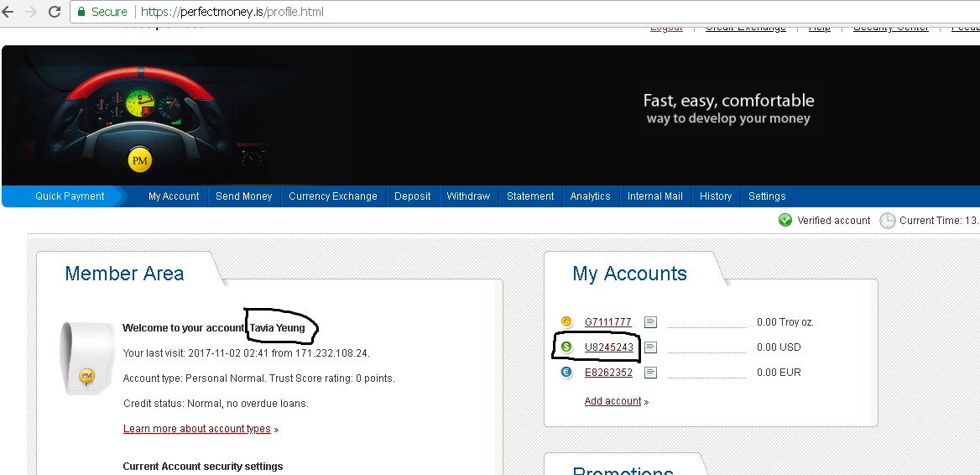Open the My Account menu
Screen dimensions: 980x475
point(174,196)
